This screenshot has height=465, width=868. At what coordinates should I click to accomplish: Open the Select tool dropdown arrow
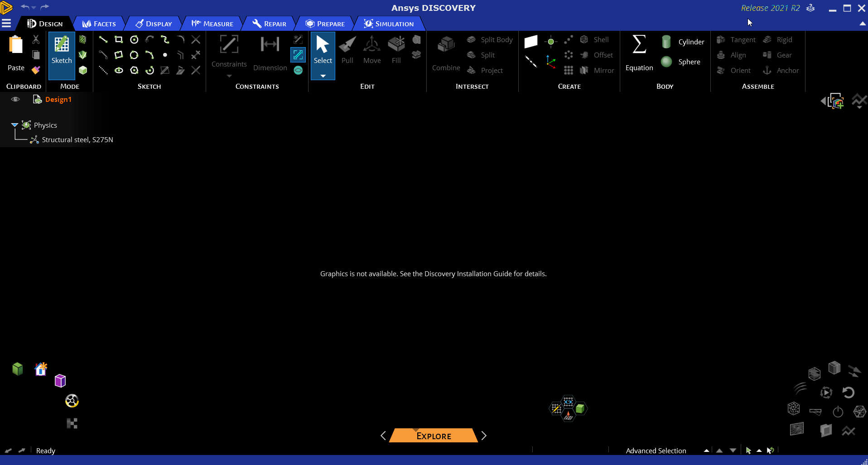(323, 76)
